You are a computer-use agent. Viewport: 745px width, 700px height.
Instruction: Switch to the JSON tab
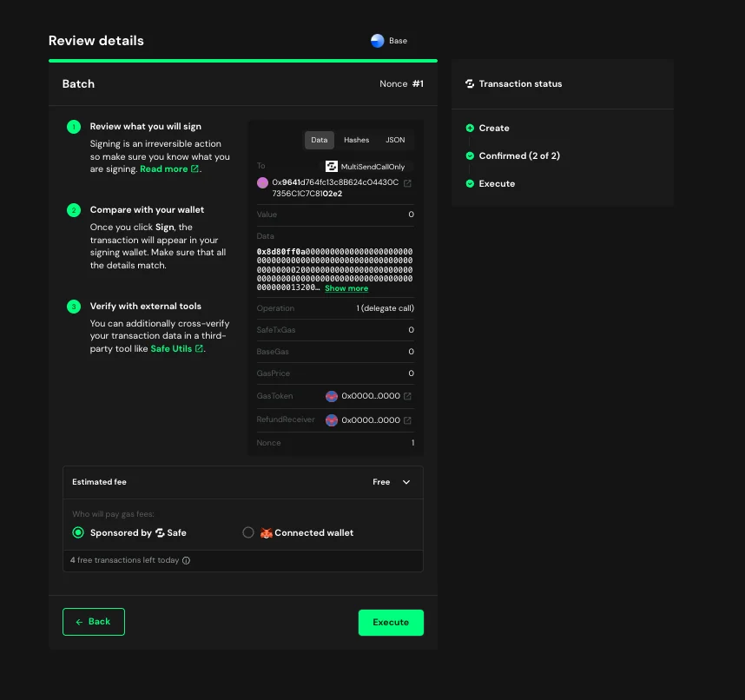(395, 140)
